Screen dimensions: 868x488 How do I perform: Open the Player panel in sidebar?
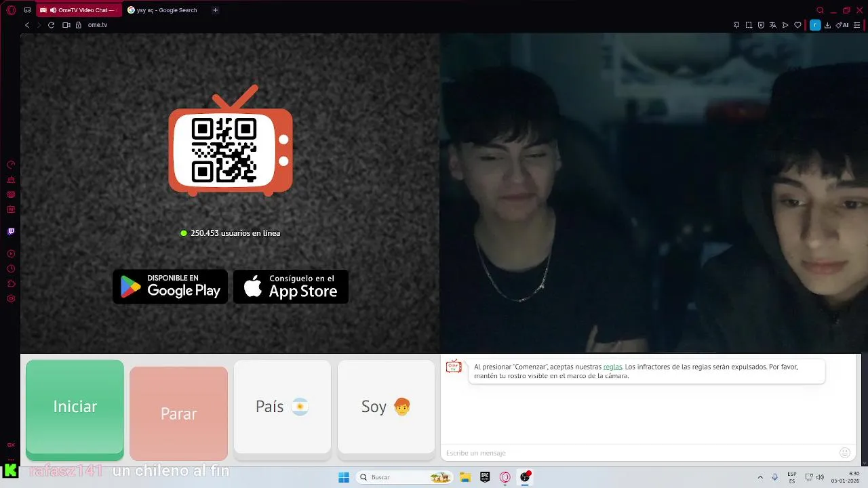pyautogui.click(x=11, y=253)
